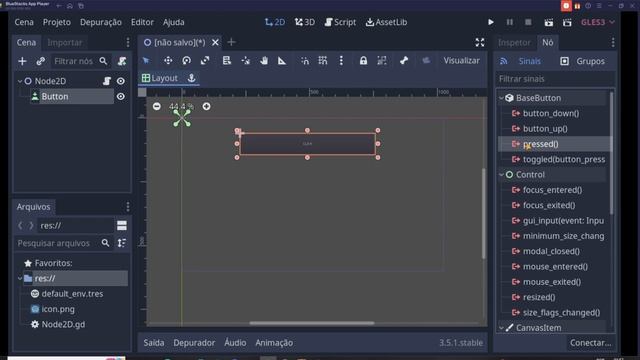Collapse the Control signals group
This screenshot has width=640, height=360.
pyautogui.click(x=502, y=174)
